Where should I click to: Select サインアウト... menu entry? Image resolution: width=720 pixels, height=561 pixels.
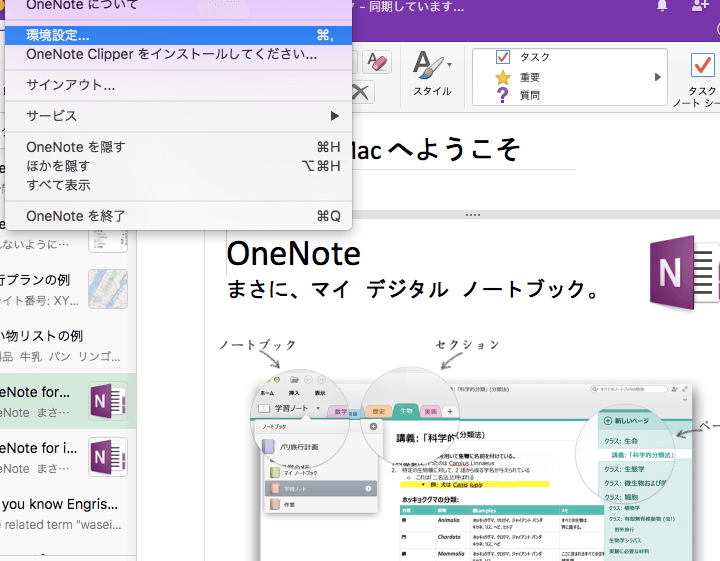[178, 85]
